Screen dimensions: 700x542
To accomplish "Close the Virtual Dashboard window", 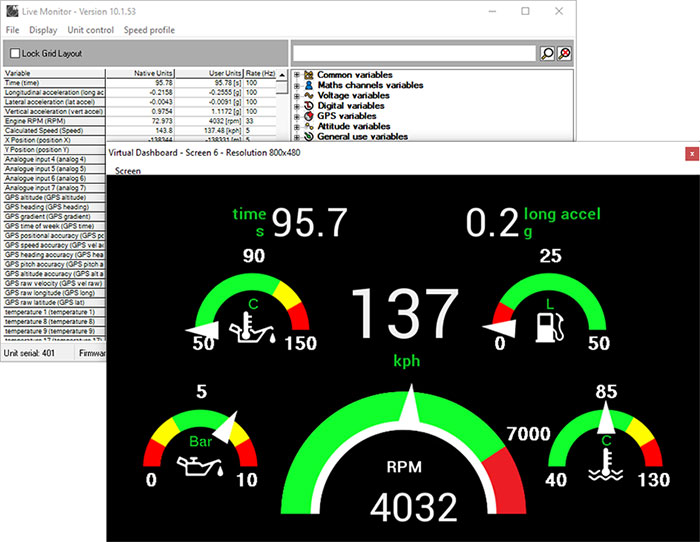I will [x=690, y=154].
